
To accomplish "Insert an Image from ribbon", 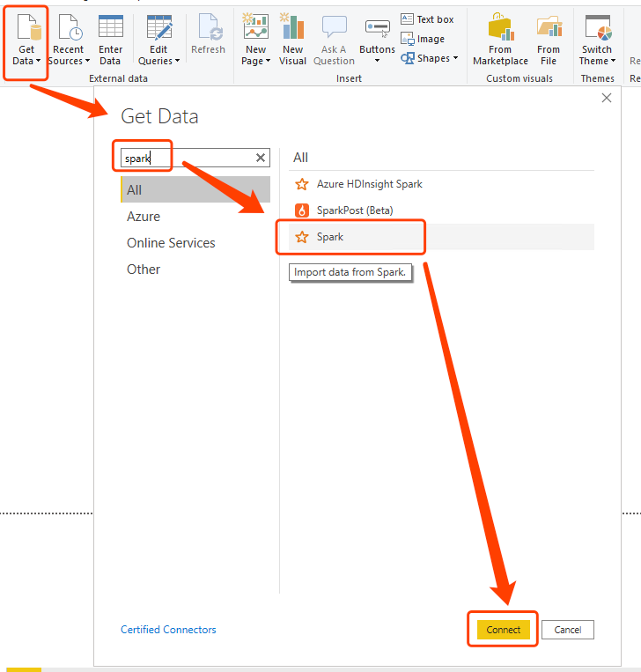I will point(423,39).
